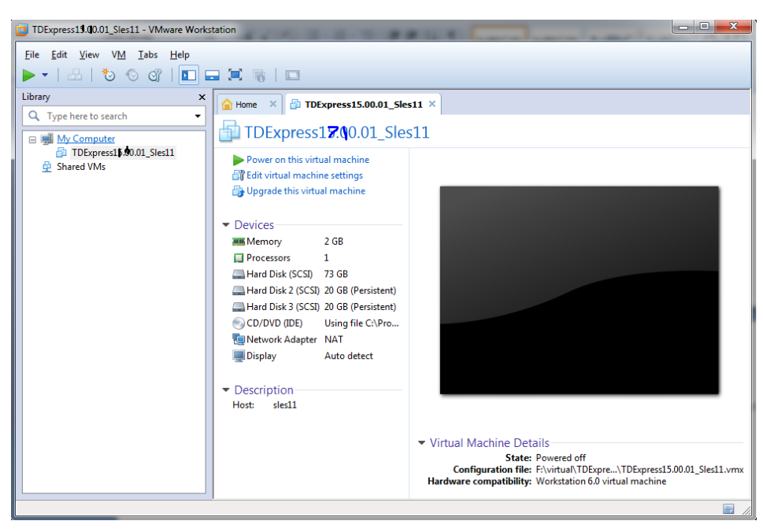Click Power on this virtual machine
763x532 pixels.
click(307, 160)
